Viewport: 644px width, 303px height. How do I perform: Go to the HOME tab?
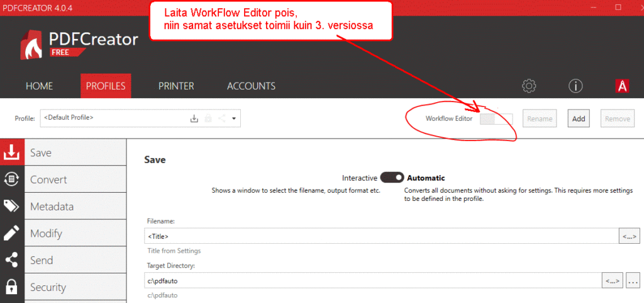(40, 86)
